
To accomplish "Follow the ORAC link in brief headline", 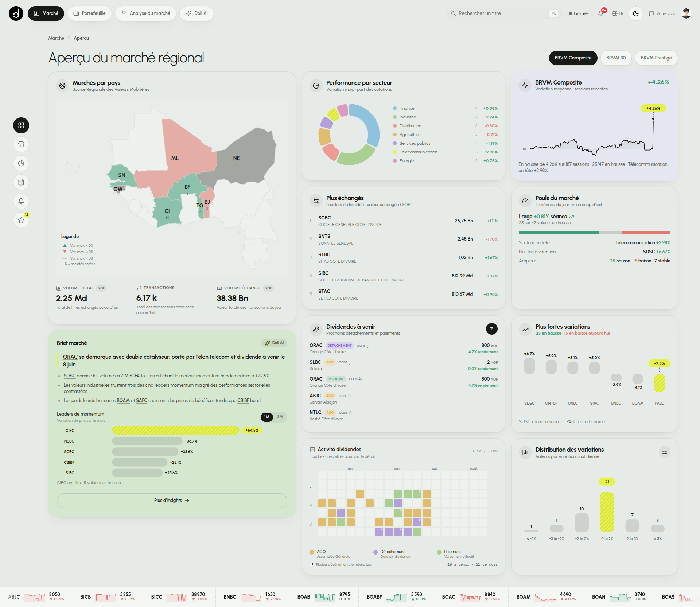I will (70, 357).
